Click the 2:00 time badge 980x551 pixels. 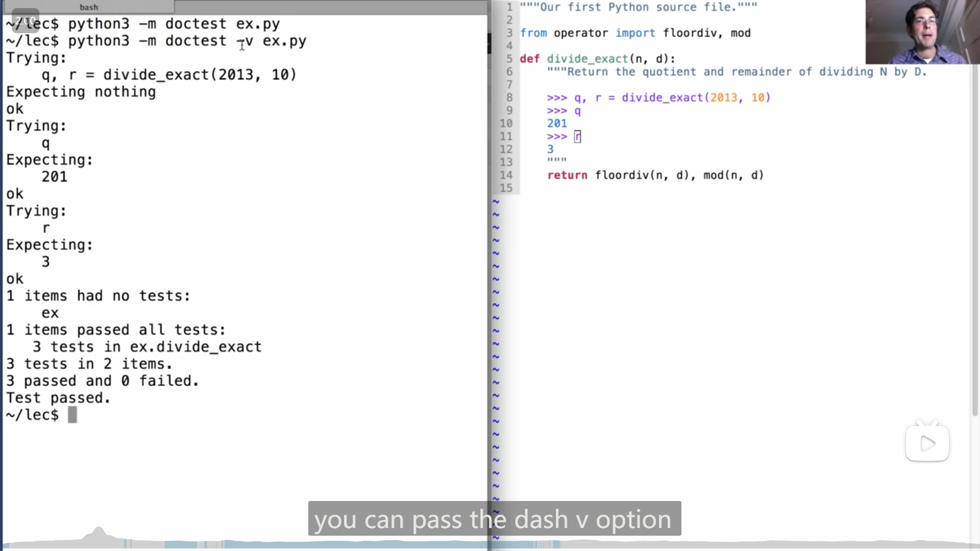[25, 21]
